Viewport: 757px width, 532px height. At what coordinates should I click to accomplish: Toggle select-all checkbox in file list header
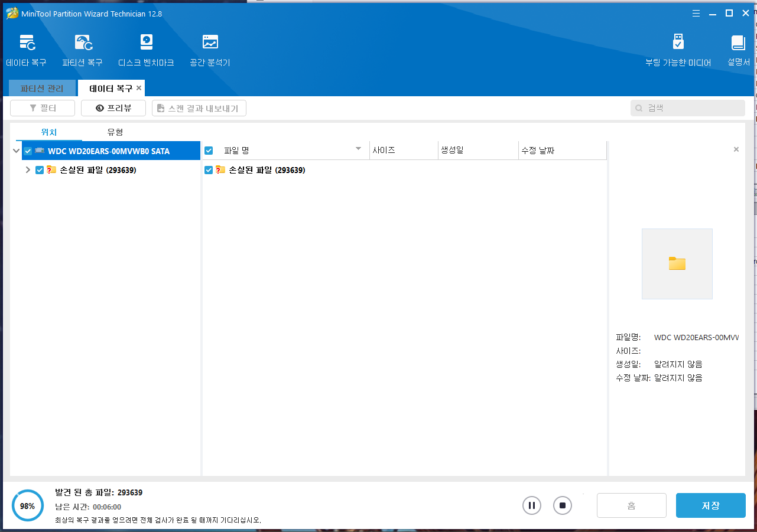pyautogui.click(x=209, y=151)
